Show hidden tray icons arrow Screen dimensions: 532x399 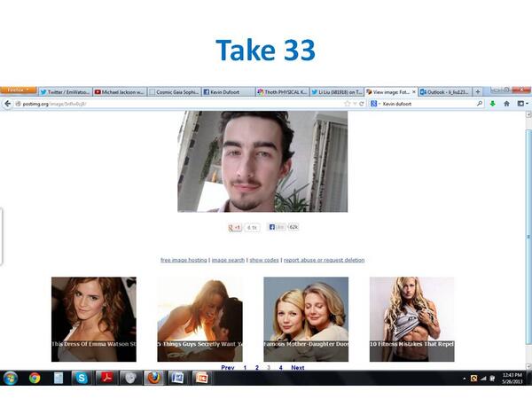coord(464,379)
